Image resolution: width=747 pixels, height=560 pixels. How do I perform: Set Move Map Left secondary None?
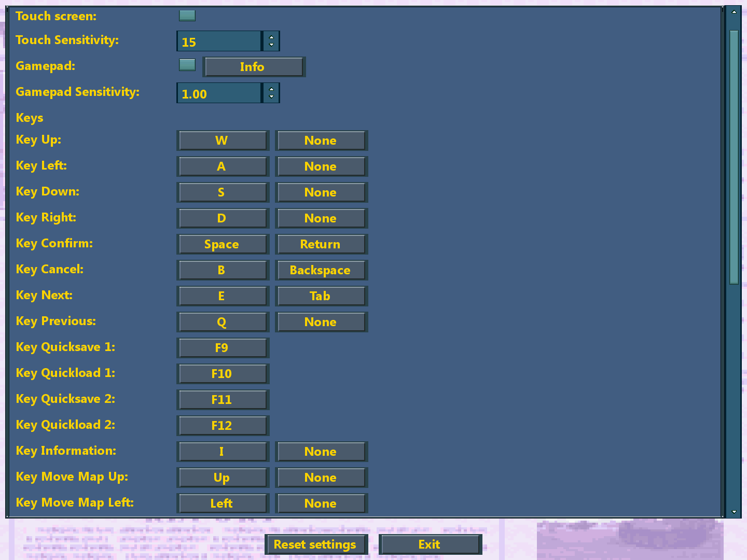point(322,503)
